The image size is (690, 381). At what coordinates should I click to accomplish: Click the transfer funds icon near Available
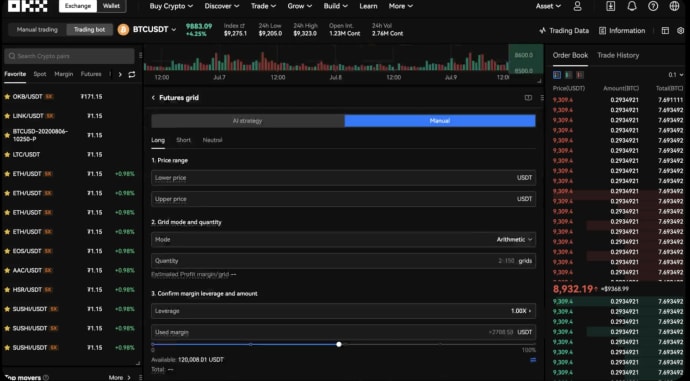[x=533, y=360]
